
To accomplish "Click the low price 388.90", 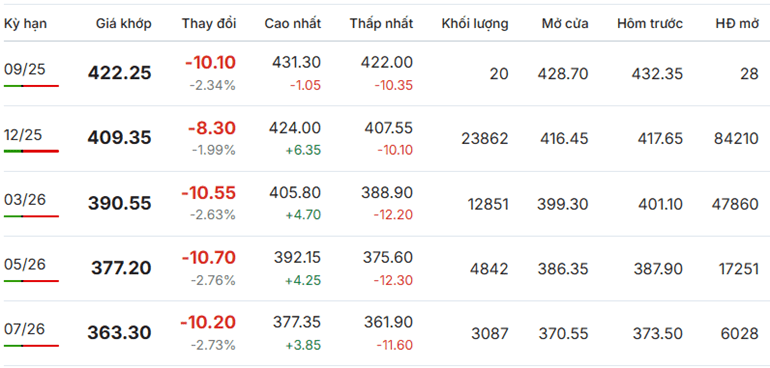I will (387, 193).
